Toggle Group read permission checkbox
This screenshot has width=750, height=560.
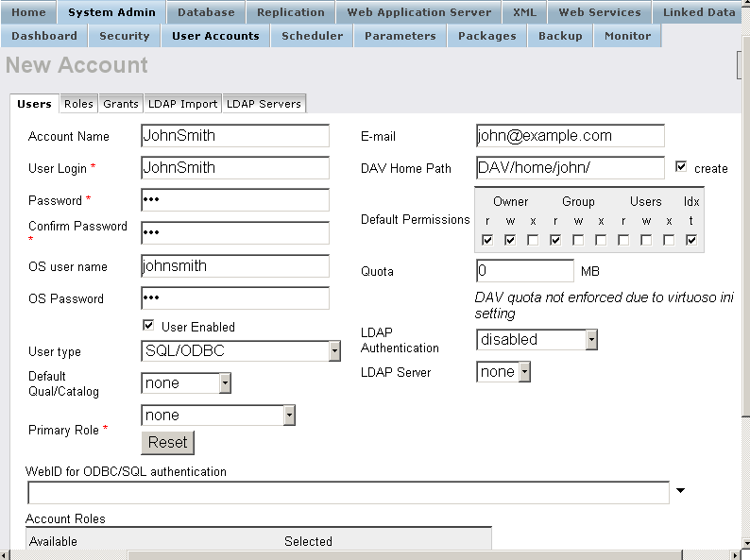[555, 240]
